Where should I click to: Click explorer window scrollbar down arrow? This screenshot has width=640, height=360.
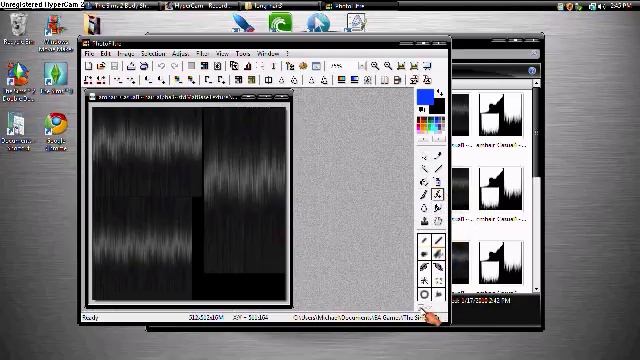(x=536, y=289)
